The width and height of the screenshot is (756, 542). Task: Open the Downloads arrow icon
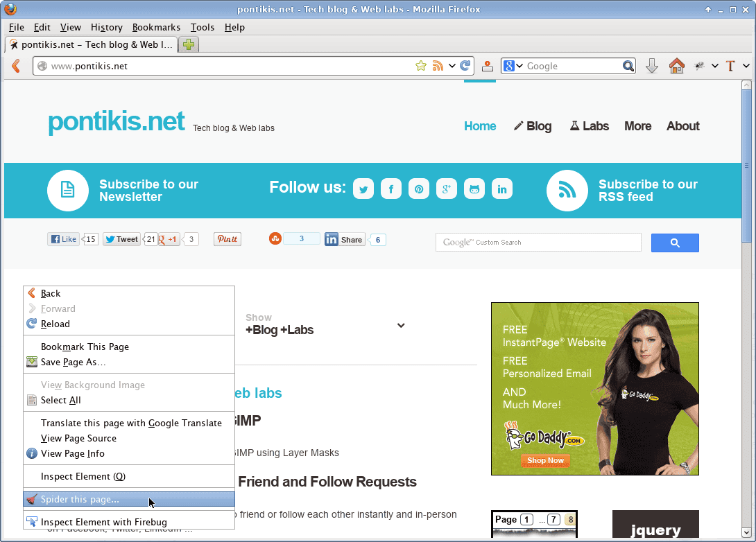coord(652,66)
